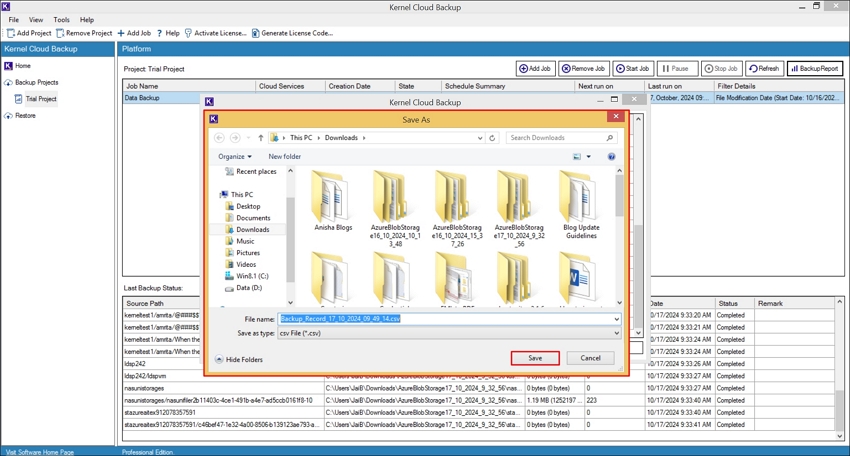Click the Stop Job button
The width and height of the screenshot is (850, 456).
pos(722,69)
